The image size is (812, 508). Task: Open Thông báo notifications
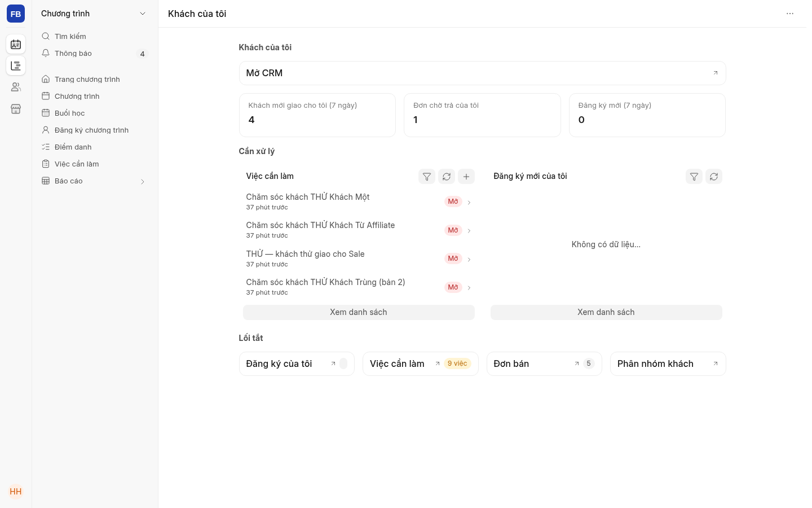(95, 53)
